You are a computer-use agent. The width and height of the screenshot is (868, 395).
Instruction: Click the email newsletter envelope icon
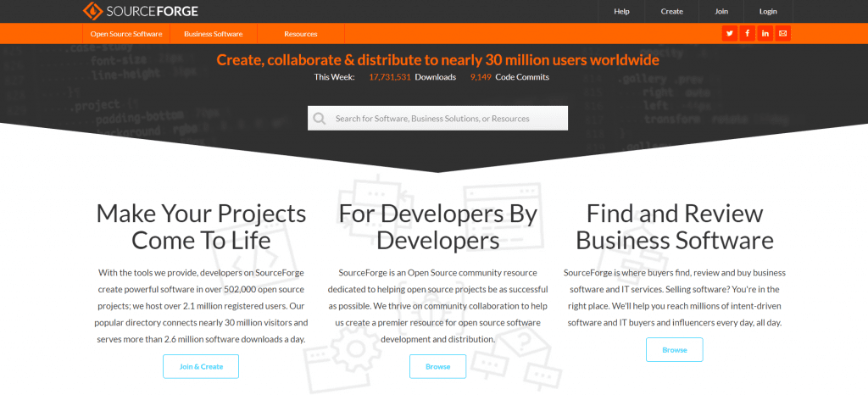[x=782, y=34]
